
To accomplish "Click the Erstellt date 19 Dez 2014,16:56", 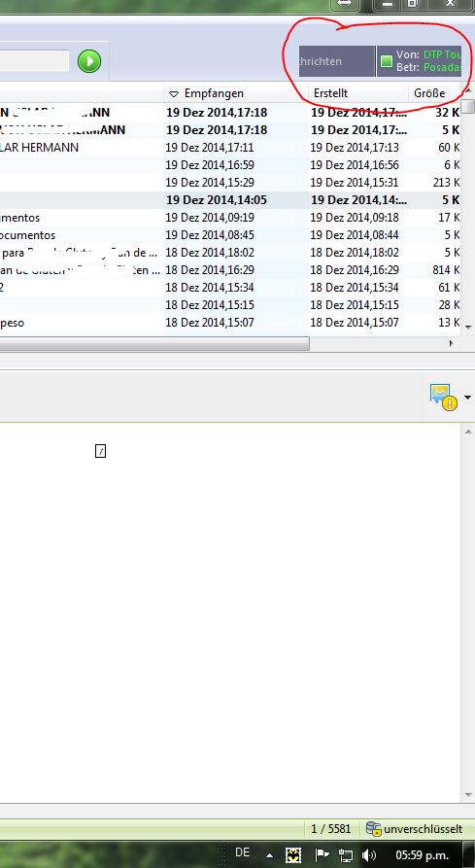I will click(x=355, y=165).
